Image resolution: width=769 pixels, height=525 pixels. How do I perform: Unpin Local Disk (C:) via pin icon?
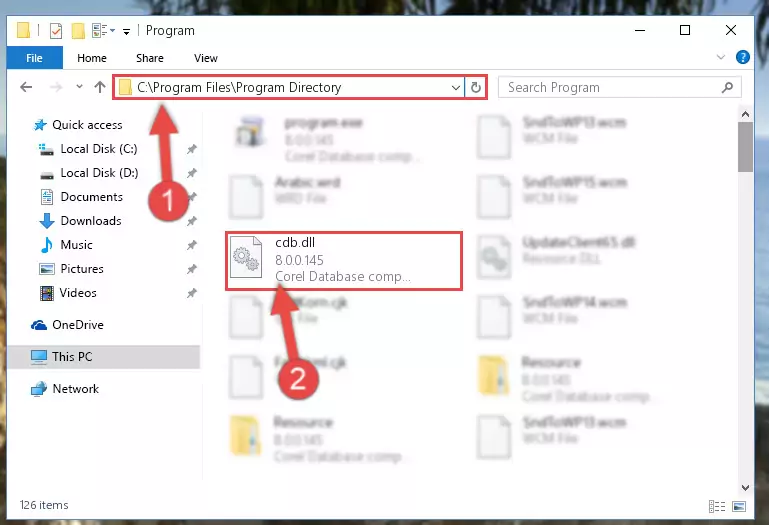coord(192,149)
